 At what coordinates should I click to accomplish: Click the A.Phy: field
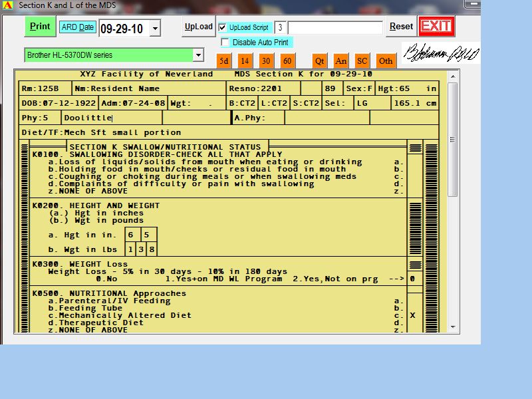click(258, 118)
